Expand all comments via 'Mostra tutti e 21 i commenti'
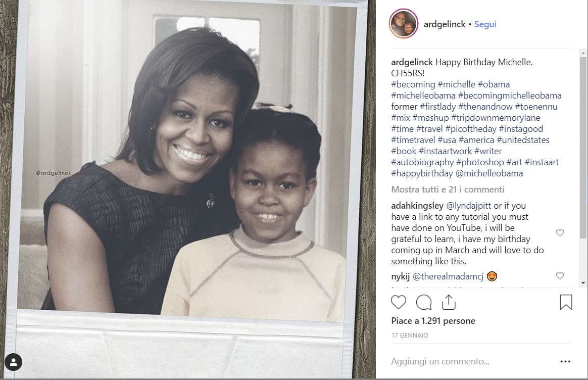The width and height of the screenshot is (588, 380). point(448,189)
